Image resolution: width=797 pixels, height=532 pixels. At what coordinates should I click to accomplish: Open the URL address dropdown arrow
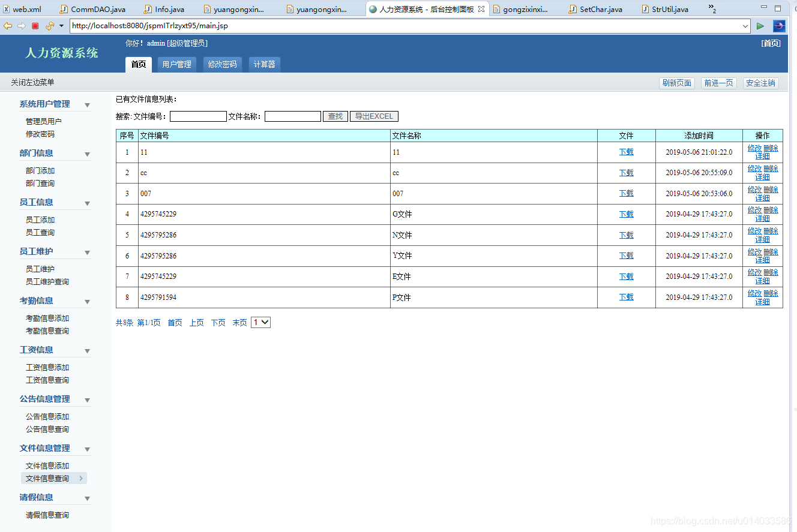coord(746,26)
